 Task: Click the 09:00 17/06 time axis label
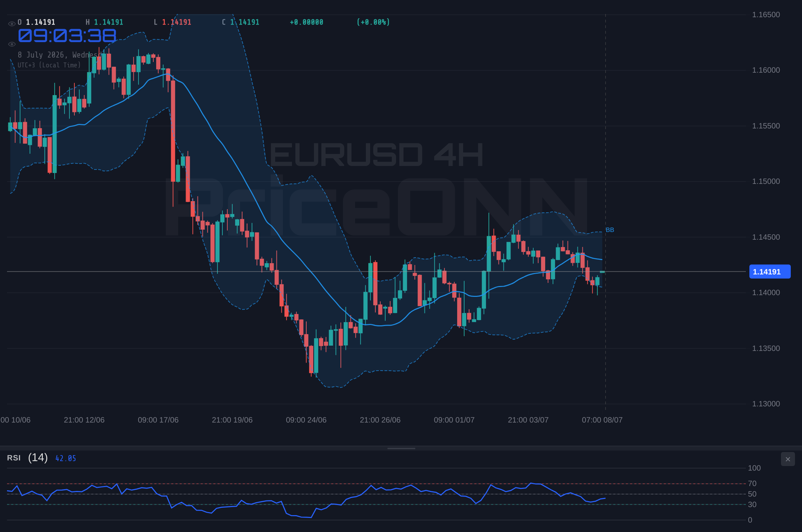click(x=158, y=420)
